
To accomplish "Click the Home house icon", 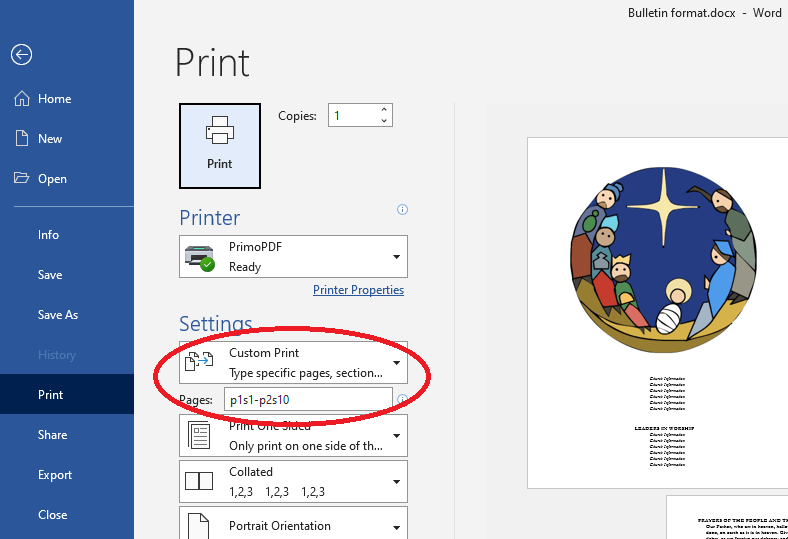I will click(22, 98).
